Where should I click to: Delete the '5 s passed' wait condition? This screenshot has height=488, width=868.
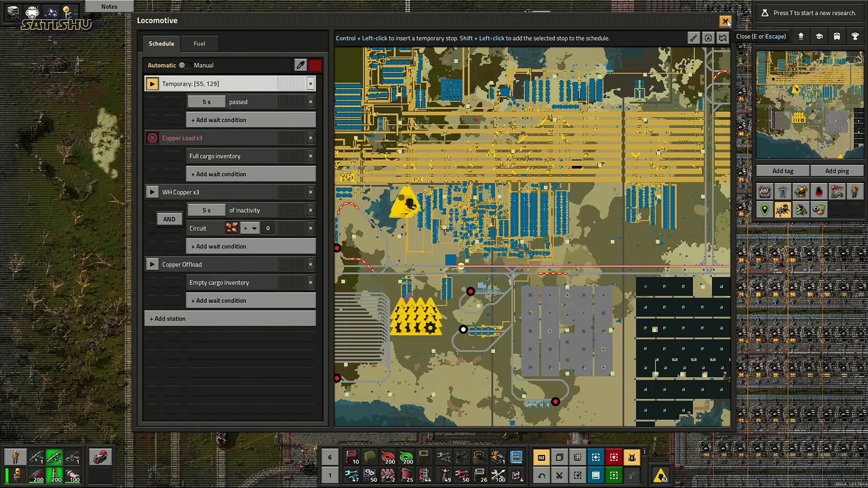coord(311,102)
